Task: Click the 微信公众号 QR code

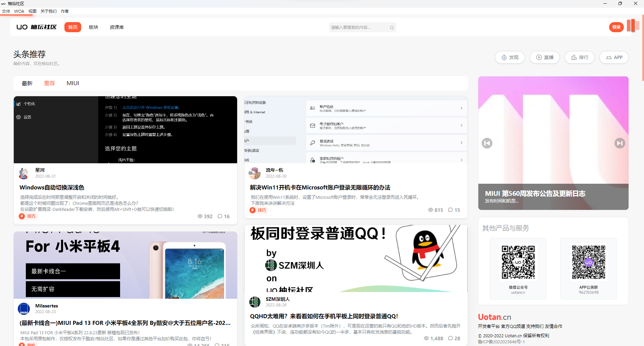Action: point(518,262)
